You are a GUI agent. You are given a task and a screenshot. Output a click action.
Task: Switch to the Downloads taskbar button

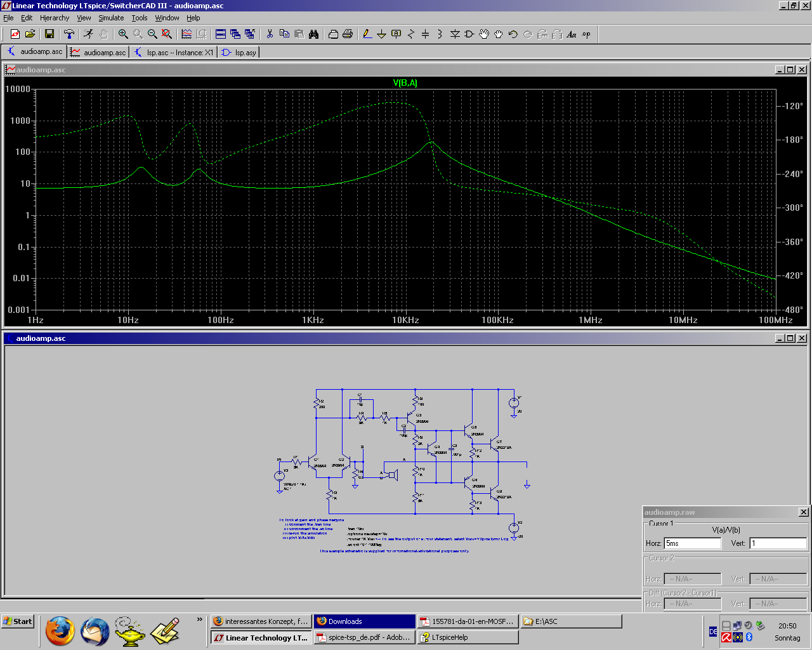click(x=364, y=621)
